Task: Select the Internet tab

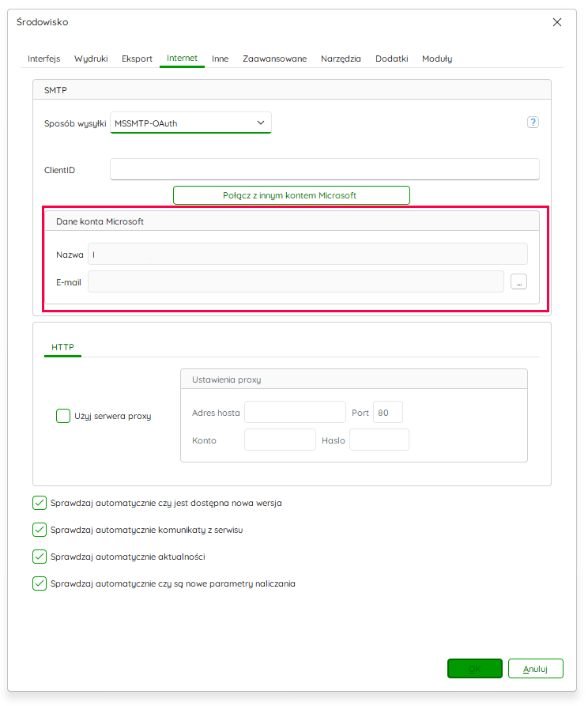Action: point(182,58)
